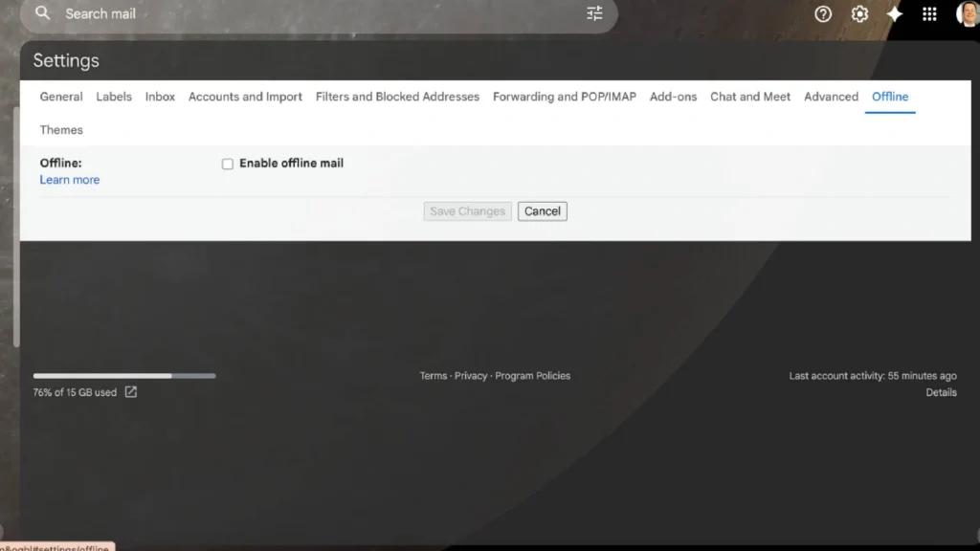Viewport: 980px width, 551px height.
Task: Follow the Learn more link
Action: click(x=70, y=180)
